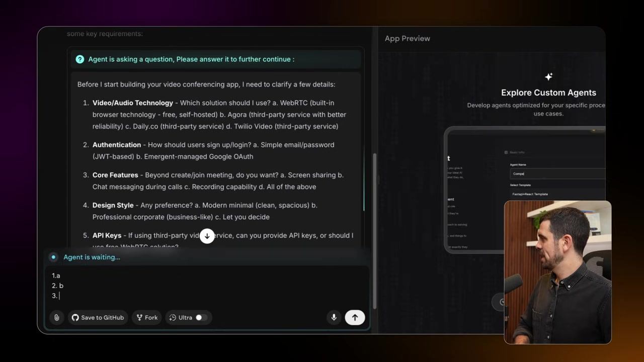Click the green question mark icon
644x362 pixels.
[x=79, y=59]
